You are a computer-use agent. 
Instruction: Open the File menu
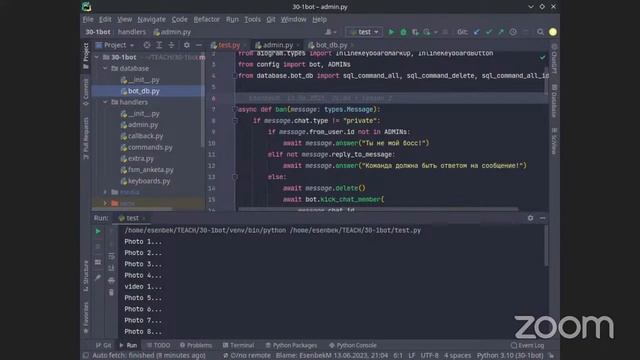coord(88,19)
